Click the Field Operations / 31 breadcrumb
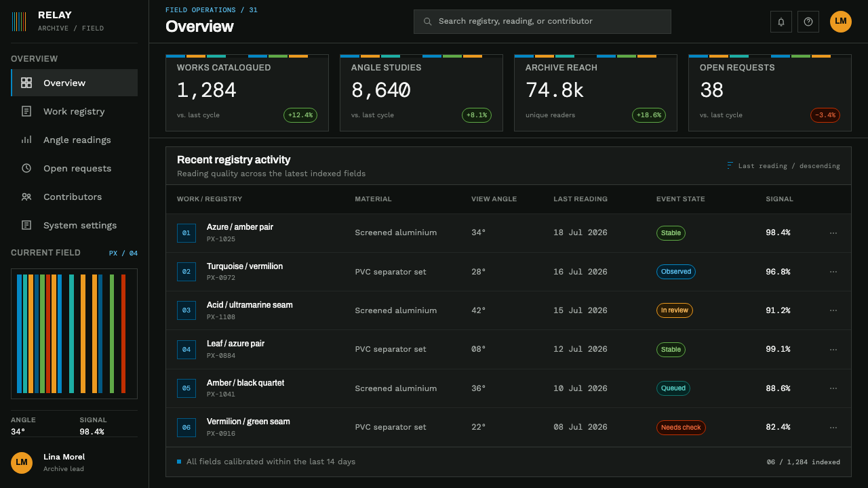Image resolution: width=868 pixels, height=488 pixels. click(212, 10)
